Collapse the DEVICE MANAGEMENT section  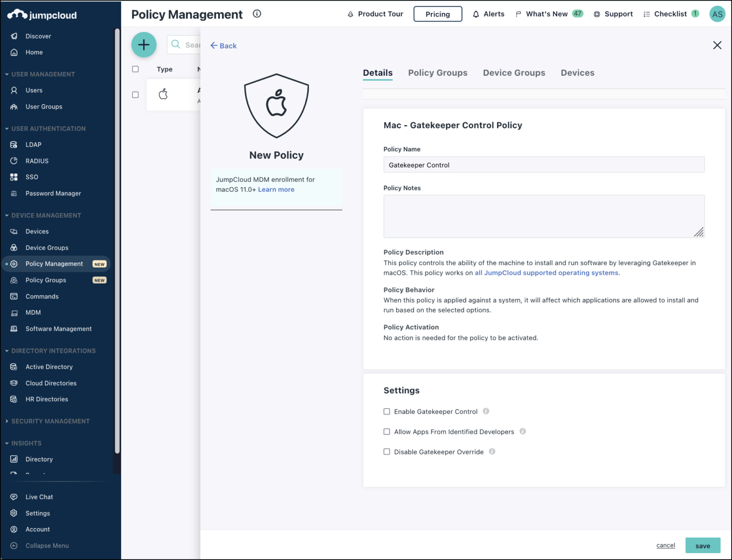tap(6, 215)
